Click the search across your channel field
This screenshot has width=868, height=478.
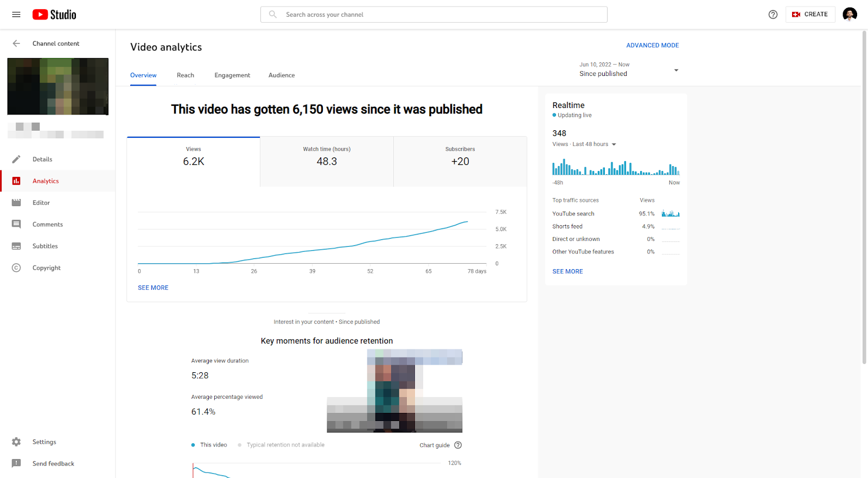pyautogui.click(x=433, y=15)
